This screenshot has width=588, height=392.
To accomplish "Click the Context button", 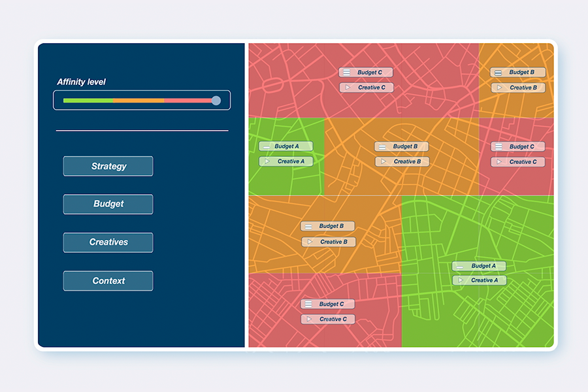I will pos(108,280).
